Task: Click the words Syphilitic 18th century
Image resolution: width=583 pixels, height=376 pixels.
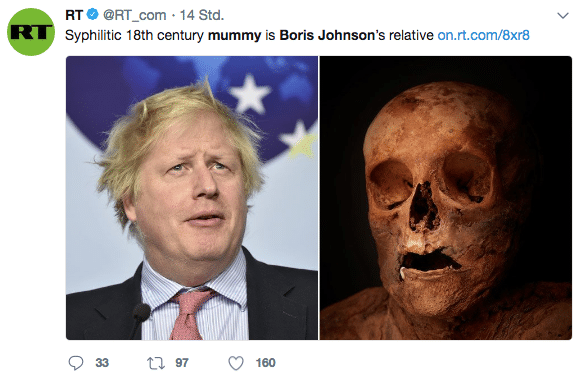Action: point(135,35)
